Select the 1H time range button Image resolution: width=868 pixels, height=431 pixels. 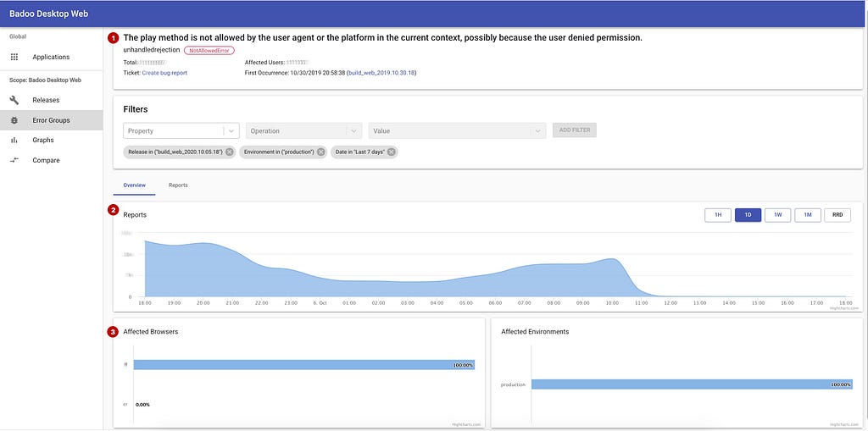click(x=718, y=215)
